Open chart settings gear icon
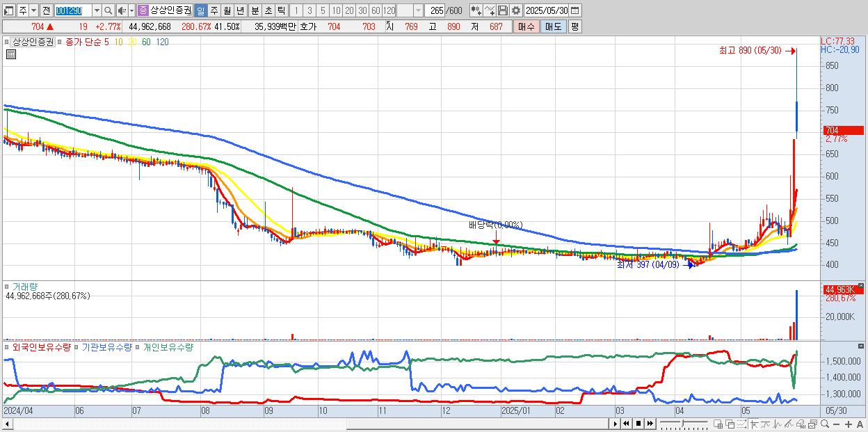 pyautogui.click(x=515, y=10)
